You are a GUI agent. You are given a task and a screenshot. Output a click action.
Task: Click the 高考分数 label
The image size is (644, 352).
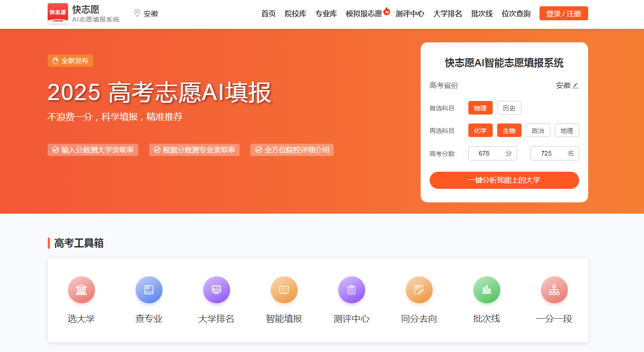[x=442, y=154]
